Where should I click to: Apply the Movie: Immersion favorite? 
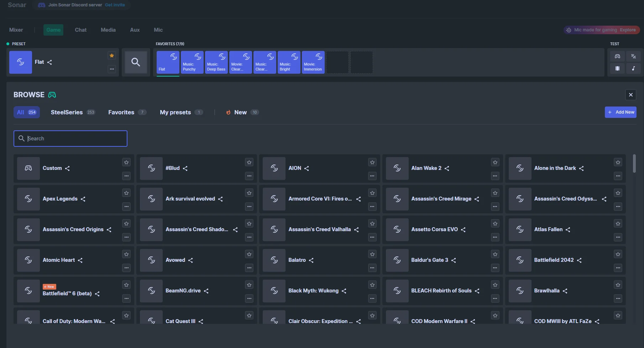313,62
